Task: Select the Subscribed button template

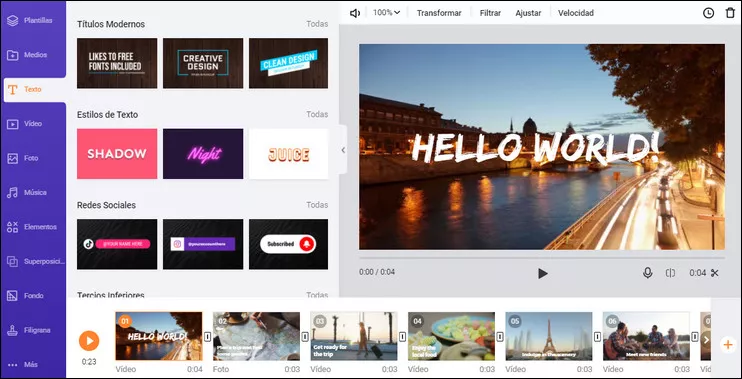Action: tap(289, 244)
